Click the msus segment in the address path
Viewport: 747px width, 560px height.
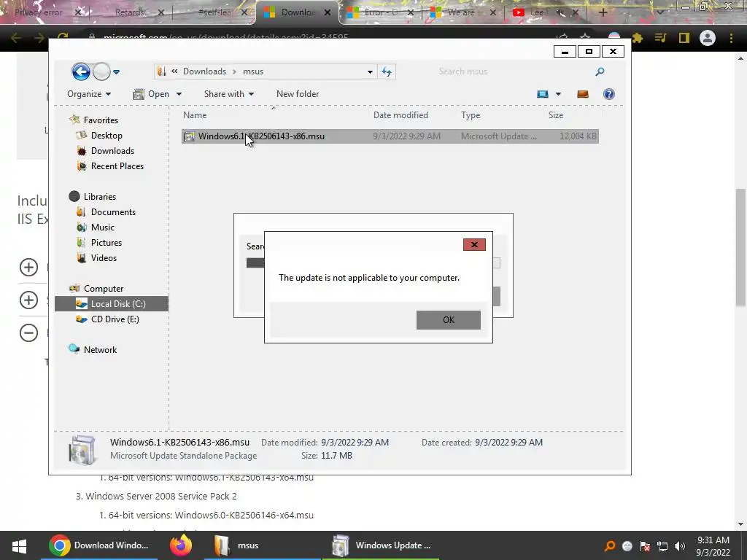253,71
